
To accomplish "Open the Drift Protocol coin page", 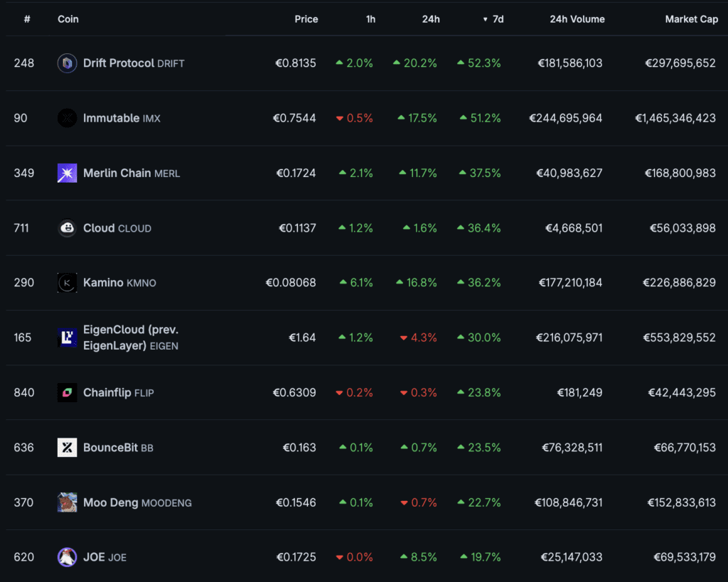I will [x=134, y=63].
